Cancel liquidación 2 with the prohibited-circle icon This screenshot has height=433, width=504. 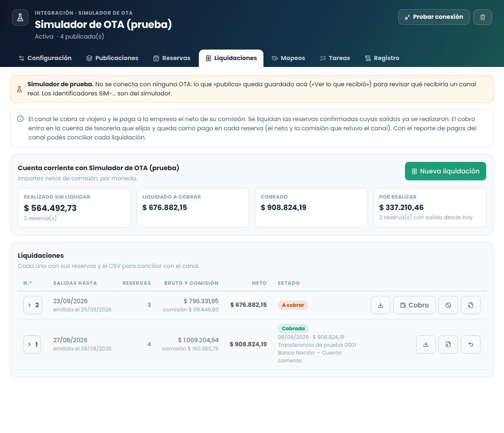448,305
